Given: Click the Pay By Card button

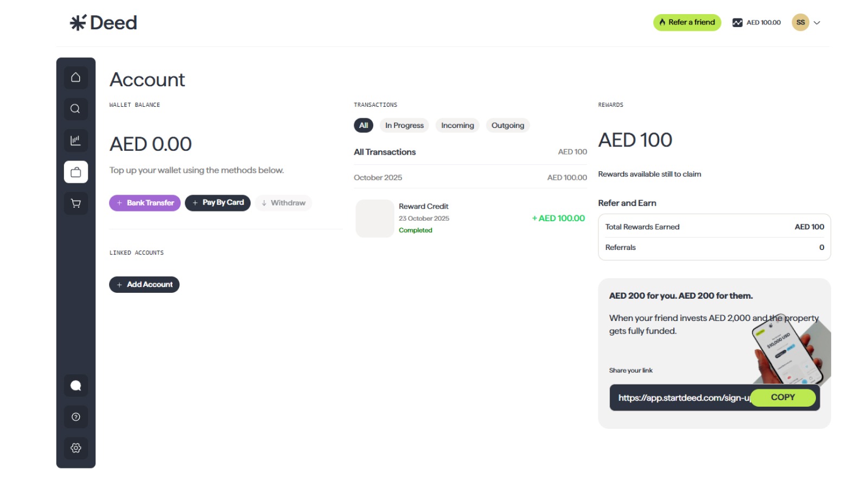Looking at the screenshot, I should [218, 203].
